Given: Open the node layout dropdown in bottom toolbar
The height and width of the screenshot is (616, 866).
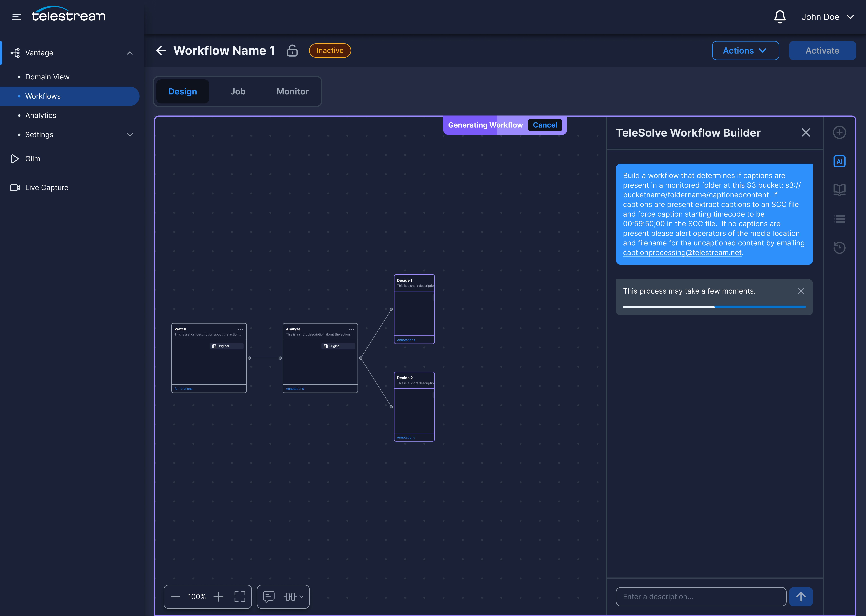Looking at the screenshot, I should tap(293, 597).
